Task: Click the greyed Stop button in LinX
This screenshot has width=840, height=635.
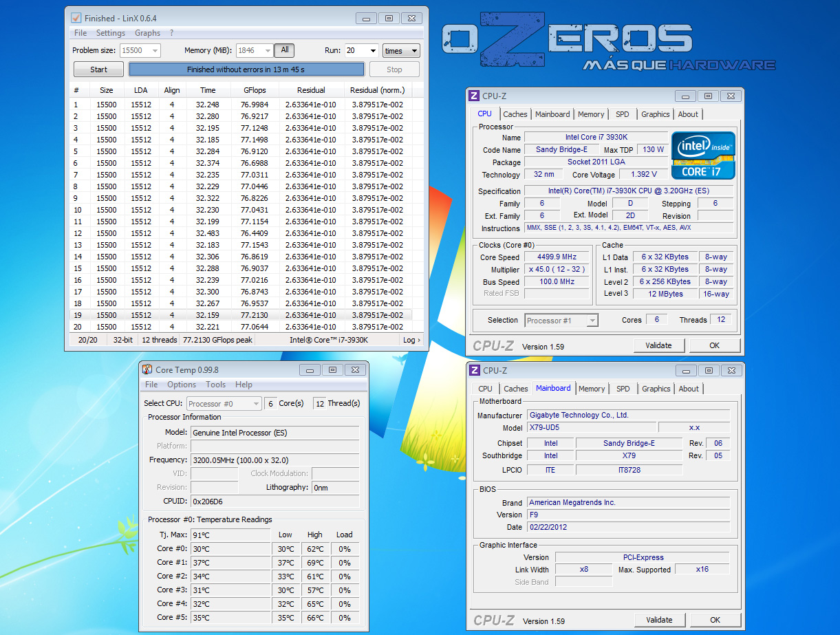Action: pos(394,69)
